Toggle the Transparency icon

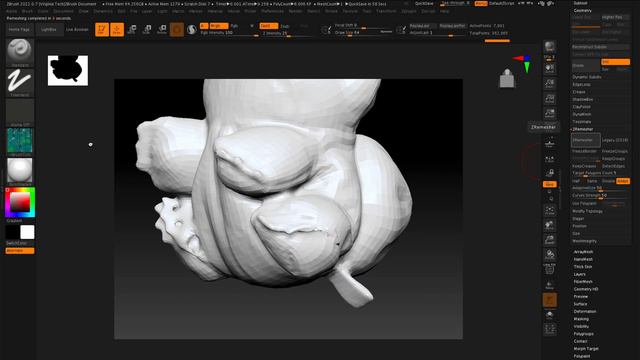(550, 285)
